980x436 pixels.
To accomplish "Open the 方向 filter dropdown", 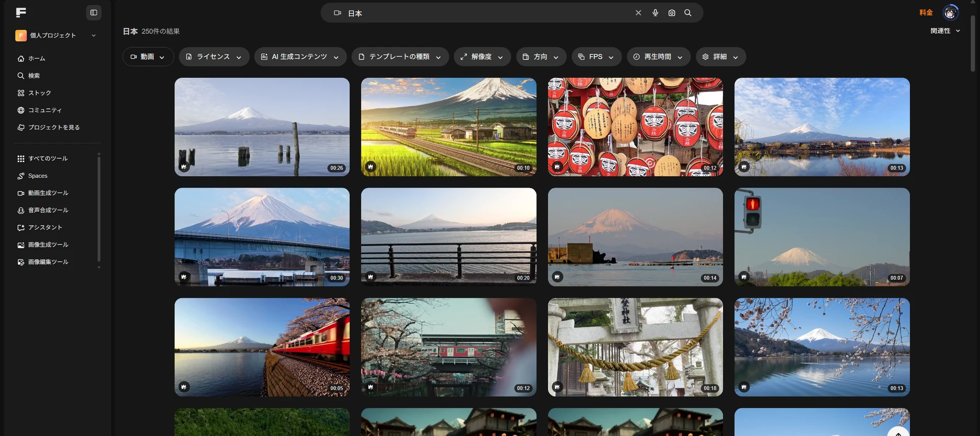I will (x=541, y=57).
